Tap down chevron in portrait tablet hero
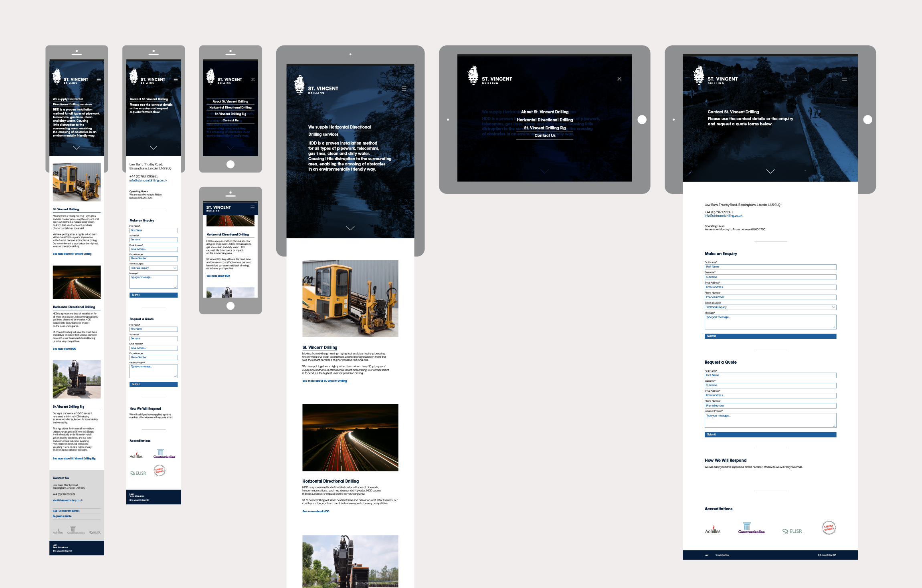The image size is (922, 588). pyautogui.click(x=350, y=228)
